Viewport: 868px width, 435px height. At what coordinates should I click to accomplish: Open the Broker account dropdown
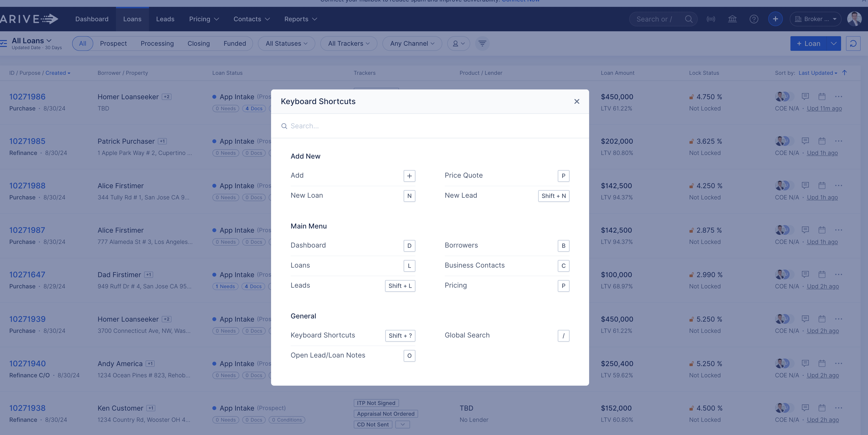click(815, 19)
